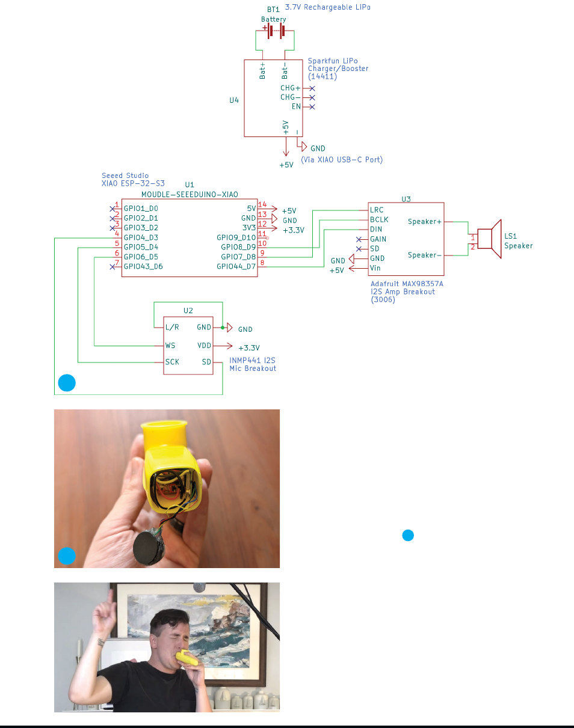Click the 'GPIO6_D5' pin label
Screen dimensions: 574x728
coord(141,257)
